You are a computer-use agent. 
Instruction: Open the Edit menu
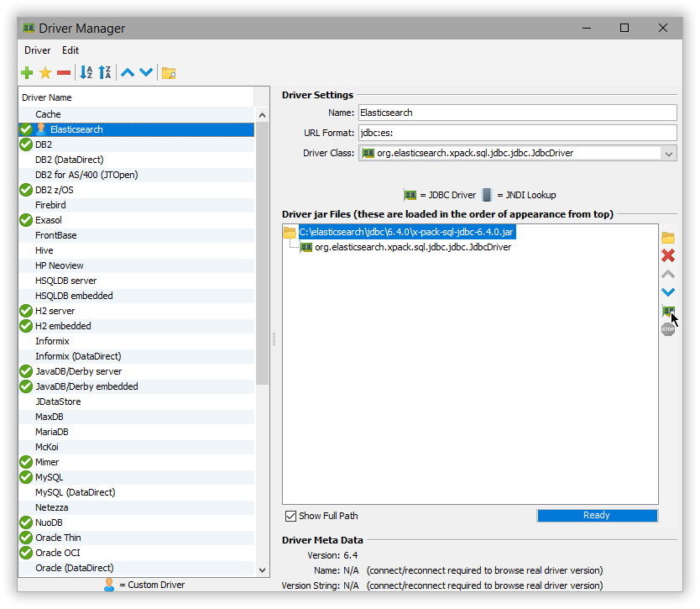[71, 50]
